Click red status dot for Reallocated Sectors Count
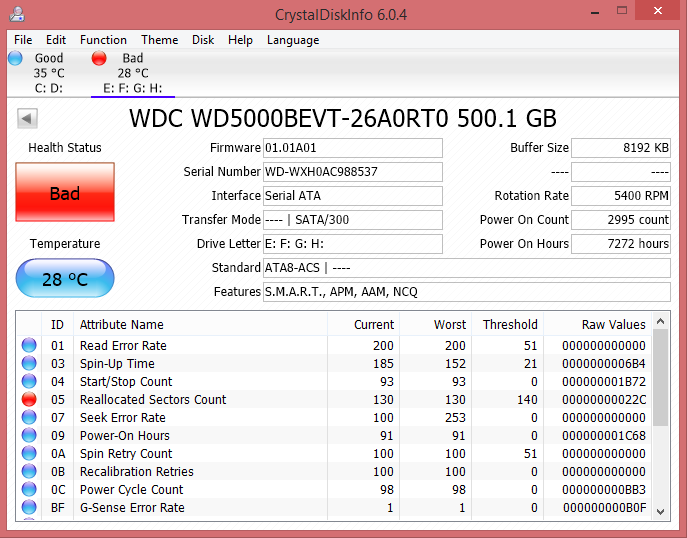 [29, 399]
